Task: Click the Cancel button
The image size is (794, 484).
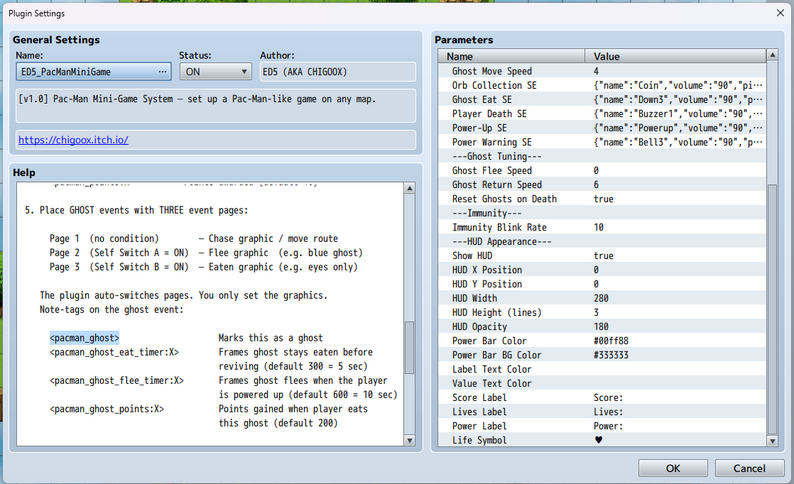Action: (749, 468)
